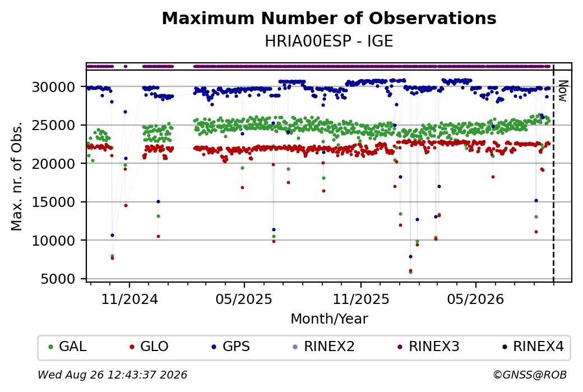This screenshot has height=392, width=583.
Task: Select the GAL legend label
Action: click(x=73, y=347)
